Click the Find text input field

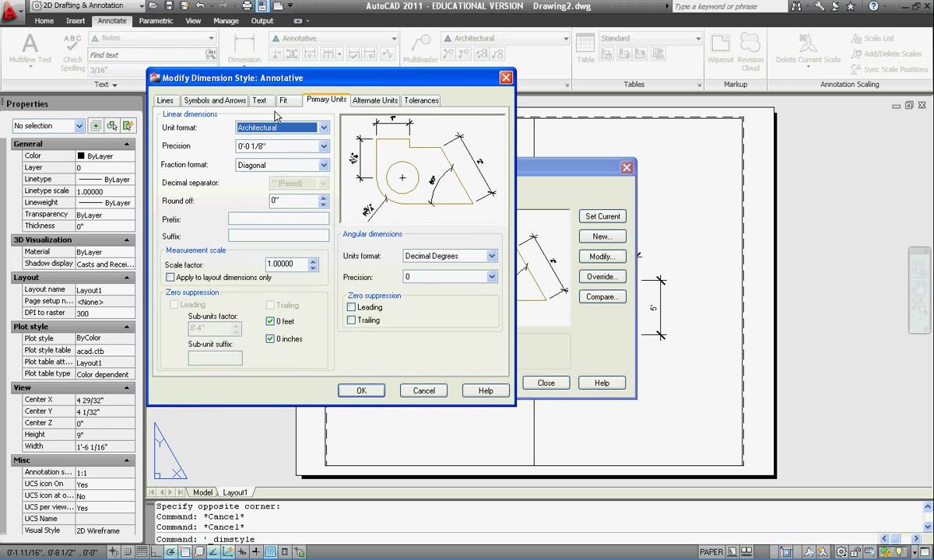click(146, 54)
